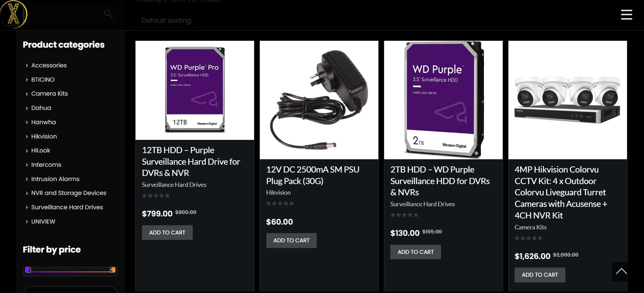Expand the Accessories category arrow
Screen dimensions: 644x293
click(x=27, y=65)
